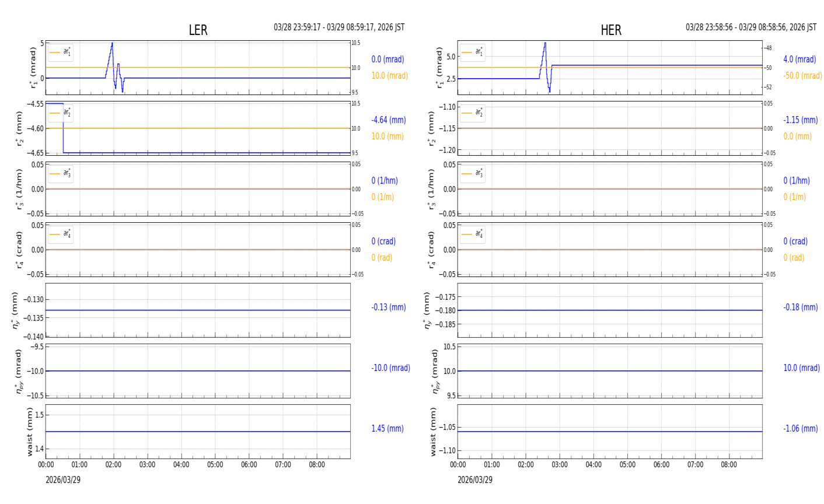Click the -0.13 (mm) LER dispersion value
This screenshot has height=504, width=824.
(389, 307)
